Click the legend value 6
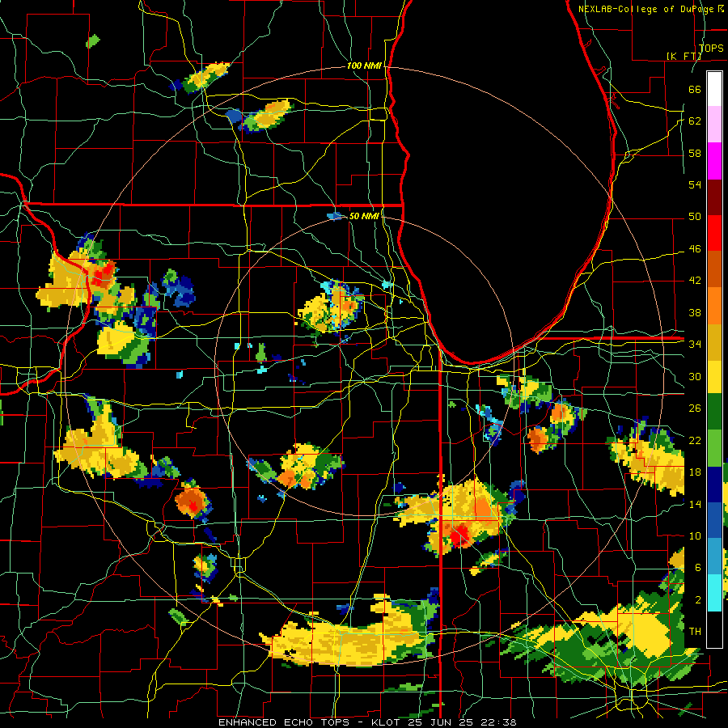 [697, 567]
